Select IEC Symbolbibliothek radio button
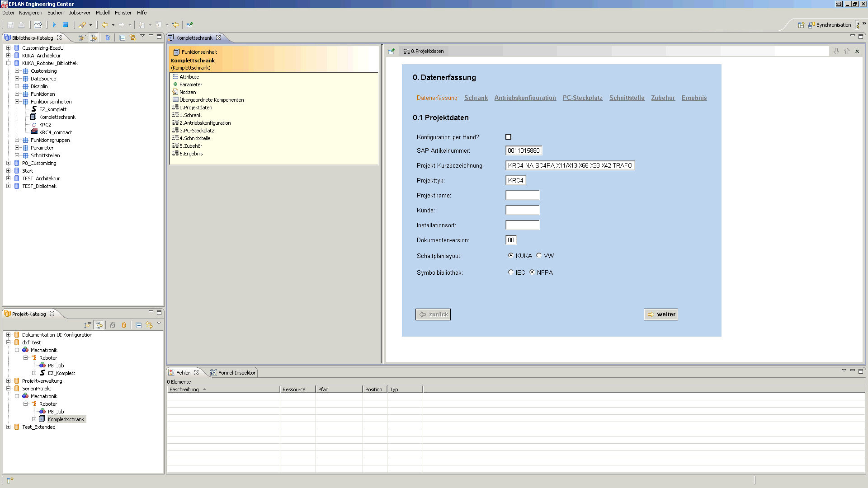Image resolution: width=868 pixels, height=488 pixels. coord(511,272)
